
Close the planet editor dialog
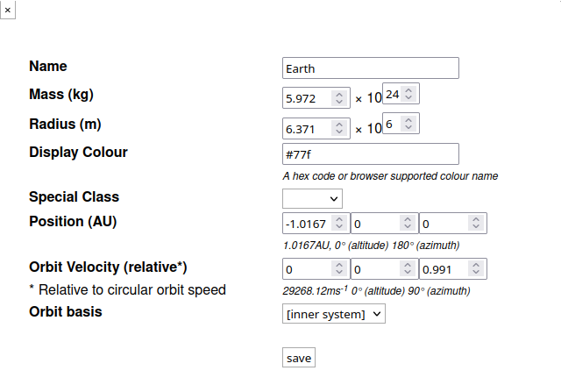pos(7,8)
